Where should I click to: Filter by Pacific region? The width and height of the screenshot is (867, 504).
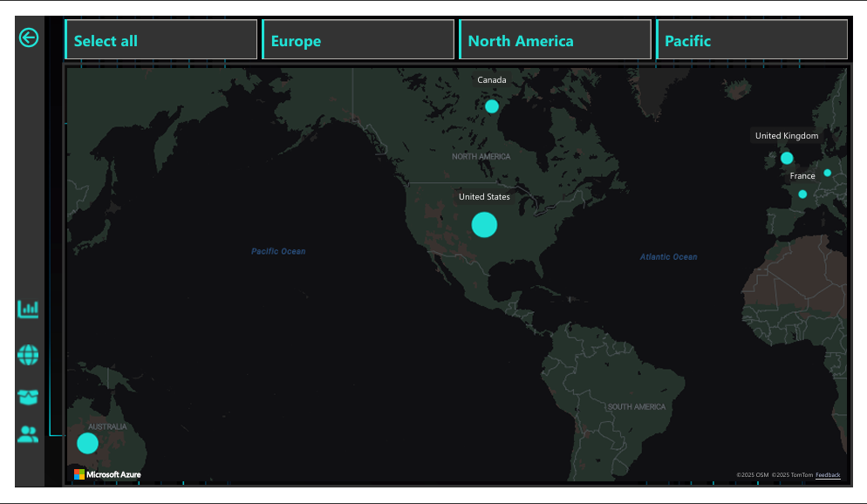click(x=752, y=40)
